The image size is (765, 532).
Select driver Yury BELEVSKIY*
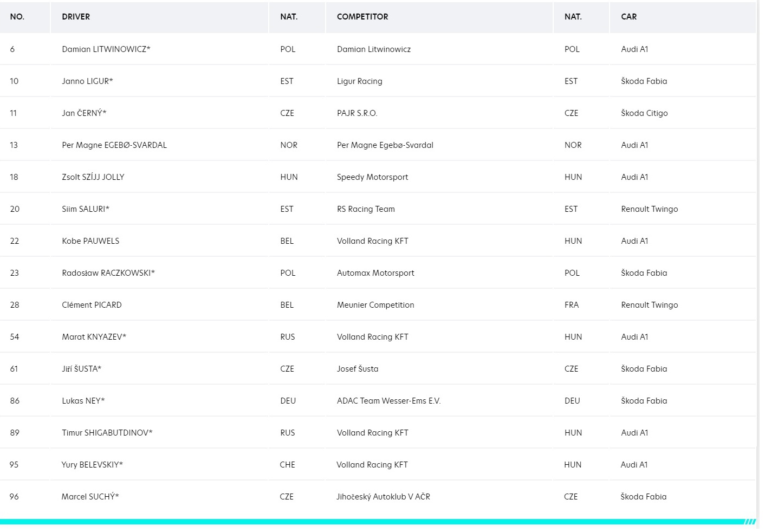click(92, 465)
